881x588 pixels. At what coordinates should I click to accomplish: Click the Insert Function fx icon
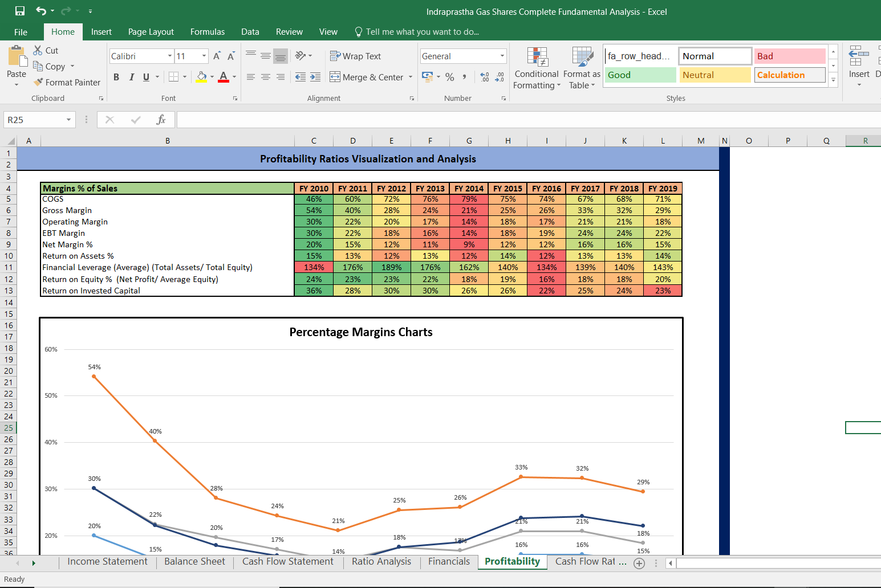(161, 120)
